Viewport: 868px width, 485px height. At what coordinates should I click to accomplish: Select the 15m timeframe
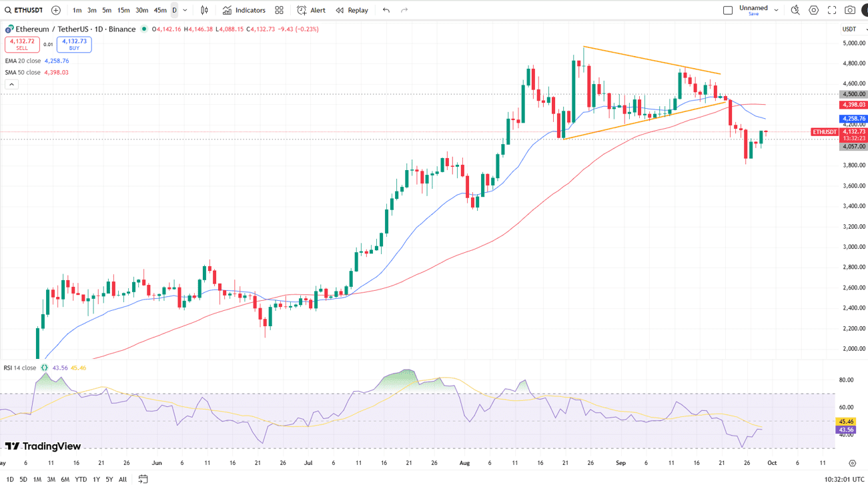point(123,10)
